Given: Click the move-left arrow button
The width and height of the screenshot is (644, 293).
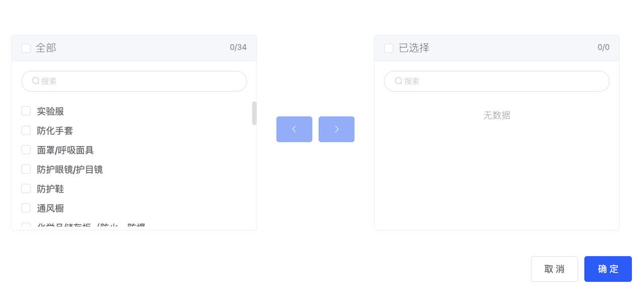Looking at the screenshot, I should pyautogui.click(x=294, y=129).
